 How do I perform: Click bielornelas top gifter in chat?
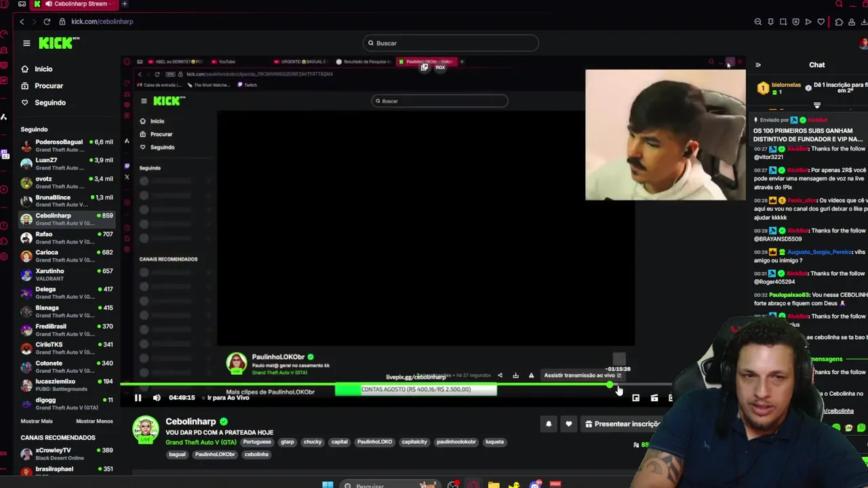[781, 88]
